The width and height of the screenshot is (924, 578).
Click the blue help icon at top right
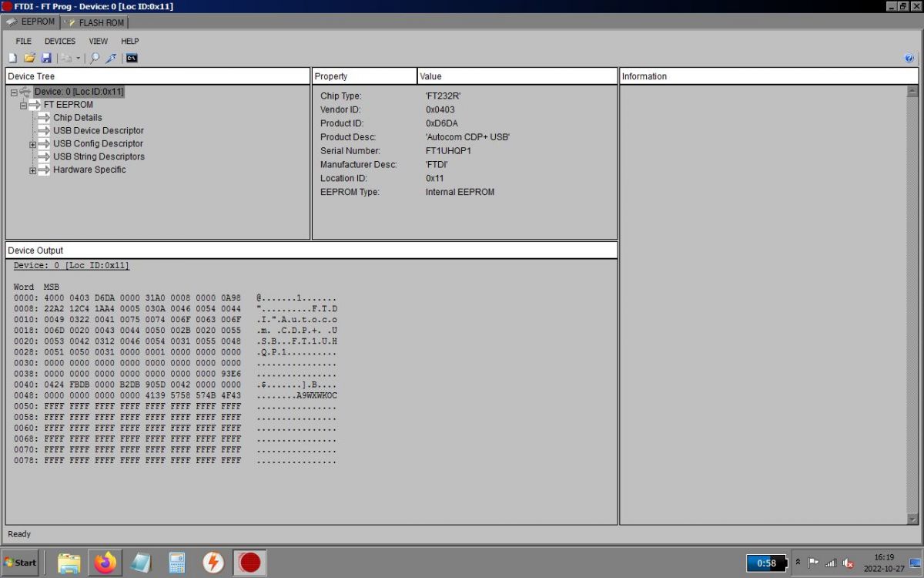point(909,58)
